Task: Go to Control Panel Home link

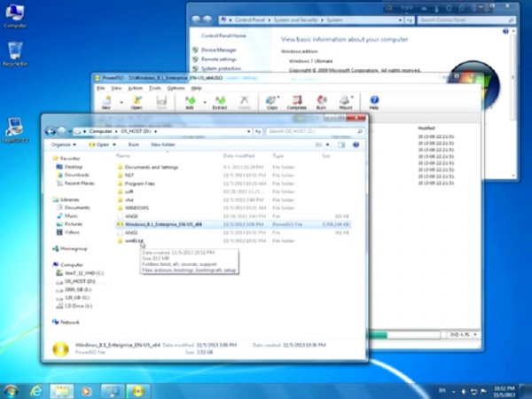Action: tap(223, 35)
